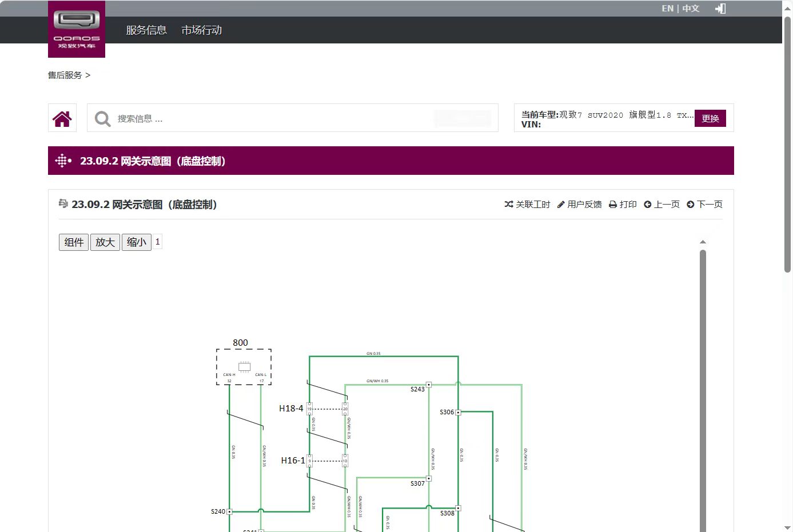793x532 pixels.
Task: Click the login icon in top bar
Action: point(720,9)
